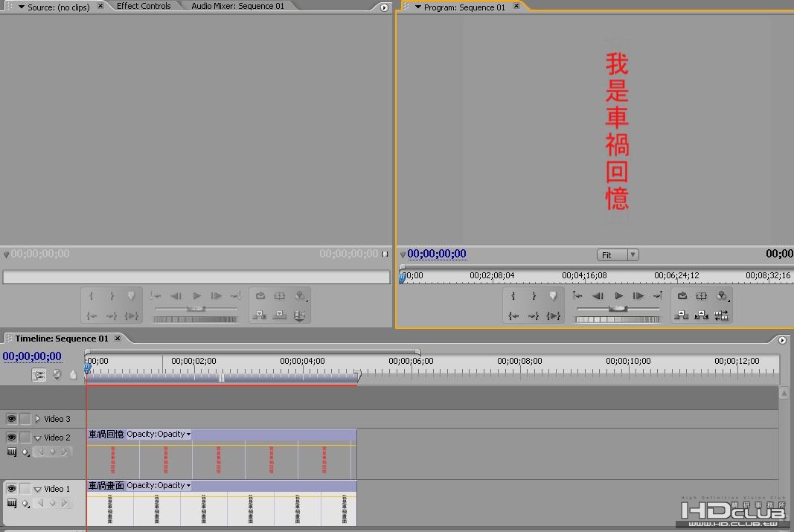The height and width of the screenshot is (532, 794).
Task: Click the Lift button in Program monitor
Action: click(x=682, y=316)
